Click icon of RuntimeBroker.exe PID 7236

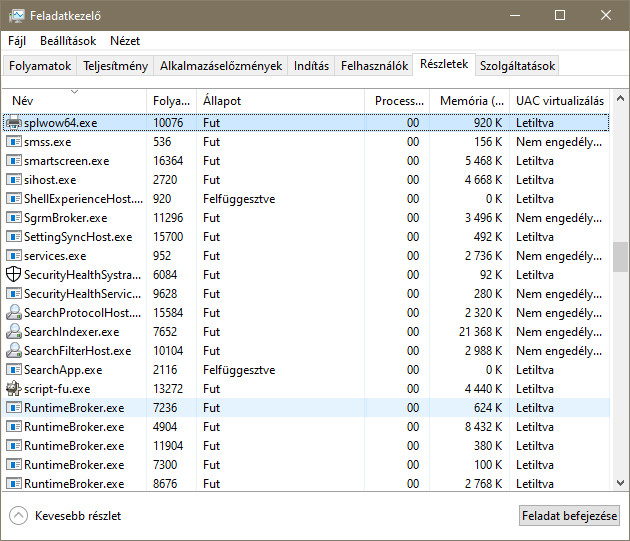(x=14, y=408)
